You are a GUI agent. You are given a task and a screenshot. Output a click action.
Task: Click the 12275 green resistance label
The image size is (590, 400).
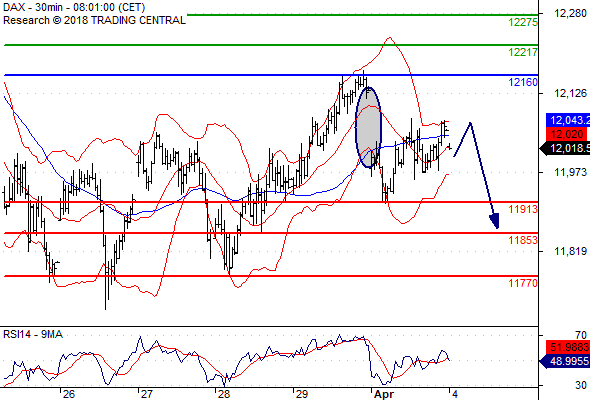point(523,22)
